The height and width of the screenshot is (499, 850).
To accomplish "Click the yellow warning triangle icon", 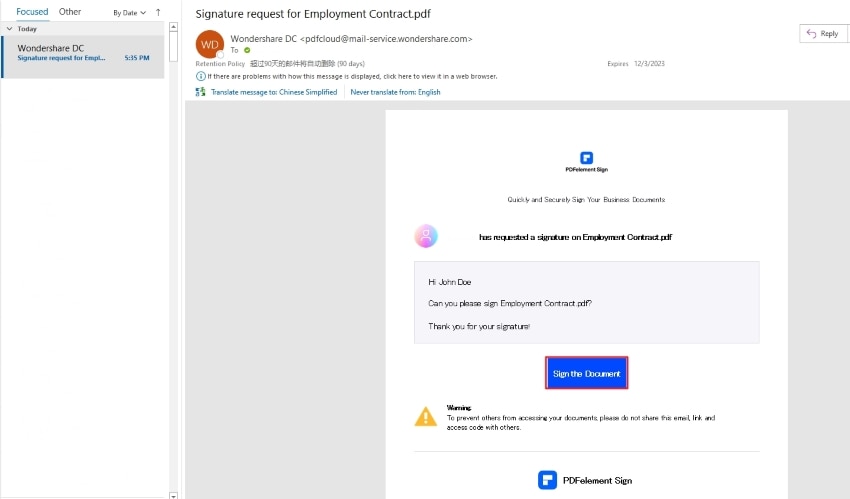I will pyautogui.click(x=426, y=417).
